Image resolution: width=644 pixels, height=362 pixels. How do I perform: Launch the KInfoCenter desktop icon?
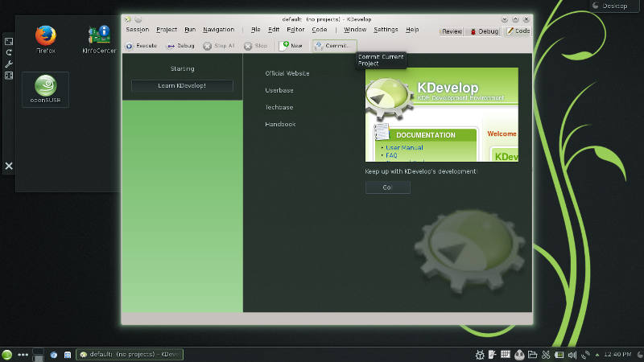(x=99, y=39)
